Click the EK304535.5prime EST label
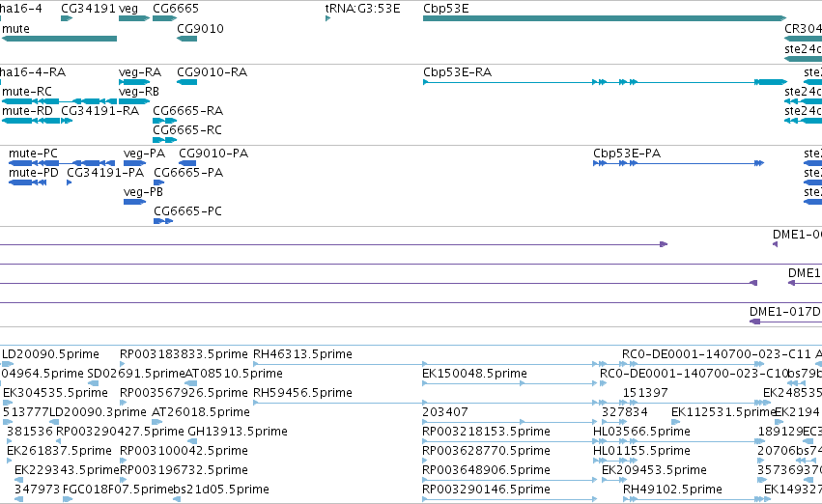Image resolution: width=822 pixels, height=504 pixels. pos(55,393)
